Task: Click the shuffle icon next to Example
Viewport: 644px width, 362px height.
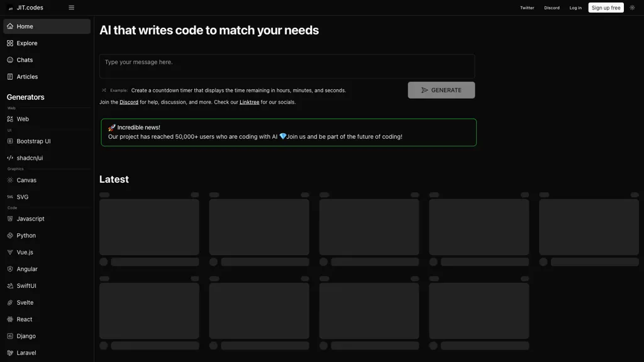Action: [x=103, y=90]
